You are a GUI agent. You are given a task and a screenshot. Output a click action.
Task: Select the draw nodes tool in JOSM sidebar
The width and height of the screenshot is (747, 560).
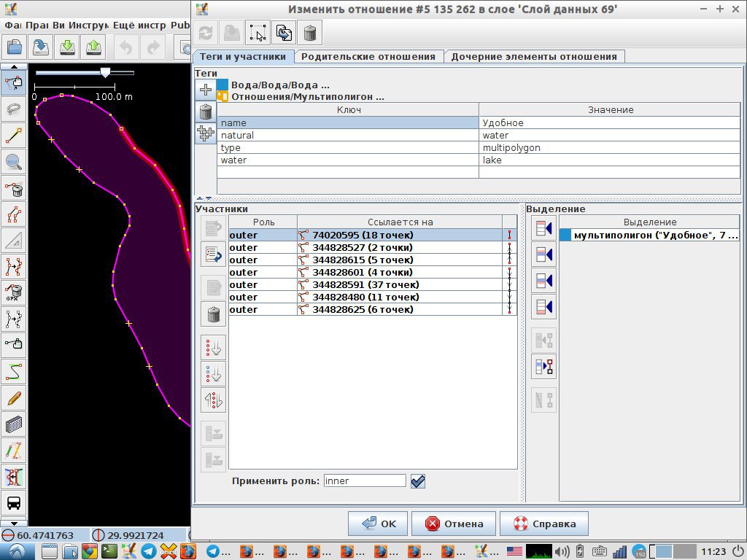click(14, 136)
